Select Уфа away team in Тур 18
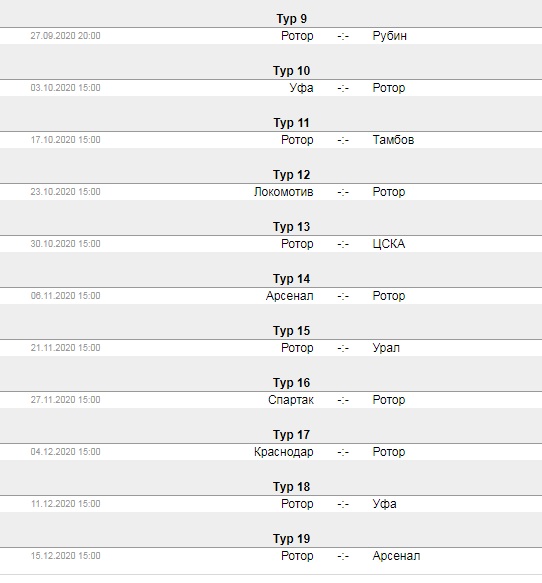542x583 pixels. [384, 504]
